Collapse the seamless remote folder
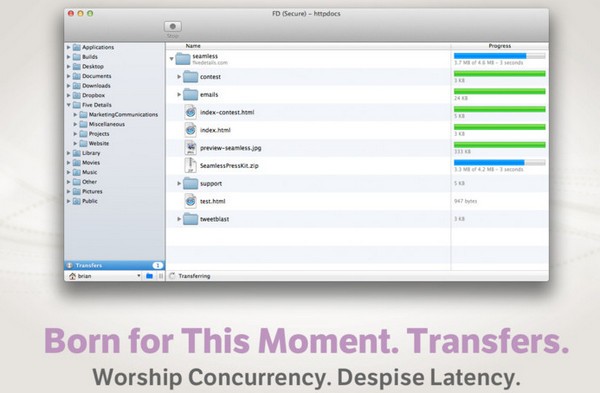 coord(171,59)
